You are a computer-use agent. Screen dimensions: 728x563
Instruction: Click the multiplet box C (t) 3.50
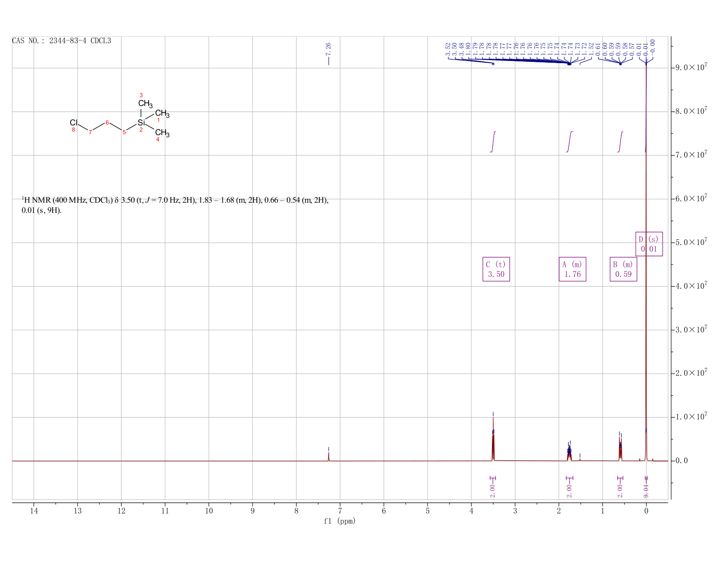pos(496,269)
